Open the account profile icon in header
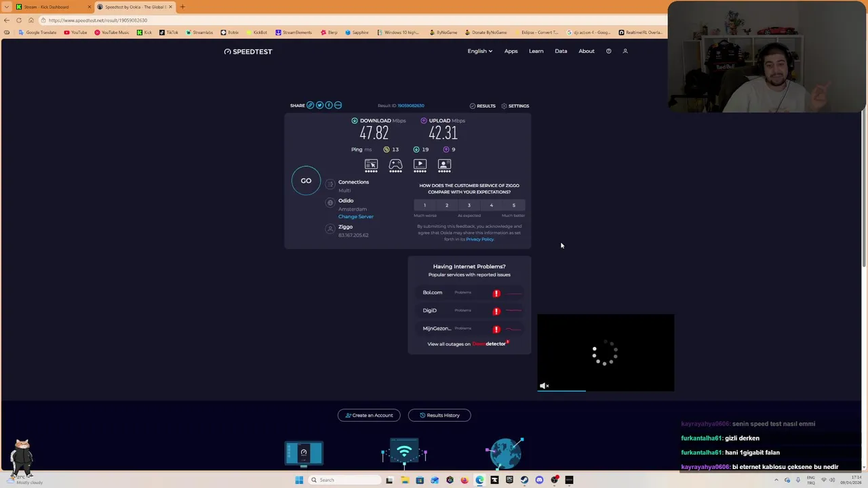 click(625, 51)
